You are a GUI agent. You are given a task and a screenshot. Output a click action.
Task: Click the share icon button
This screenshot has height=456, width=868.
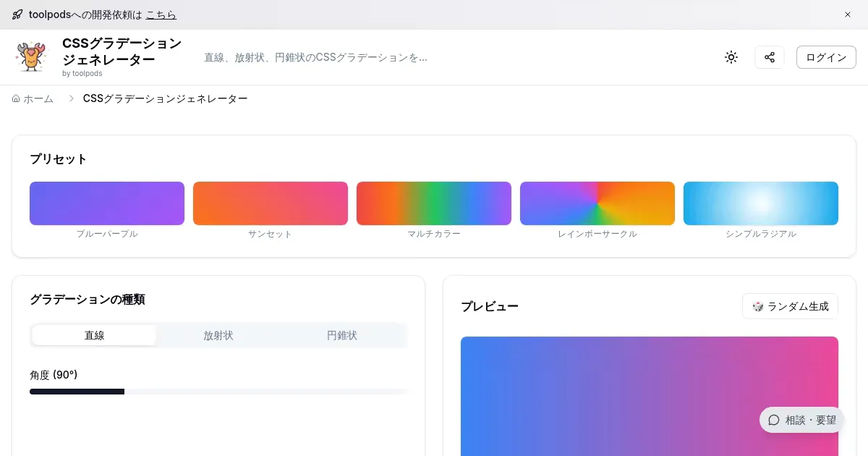click(770, 57)
